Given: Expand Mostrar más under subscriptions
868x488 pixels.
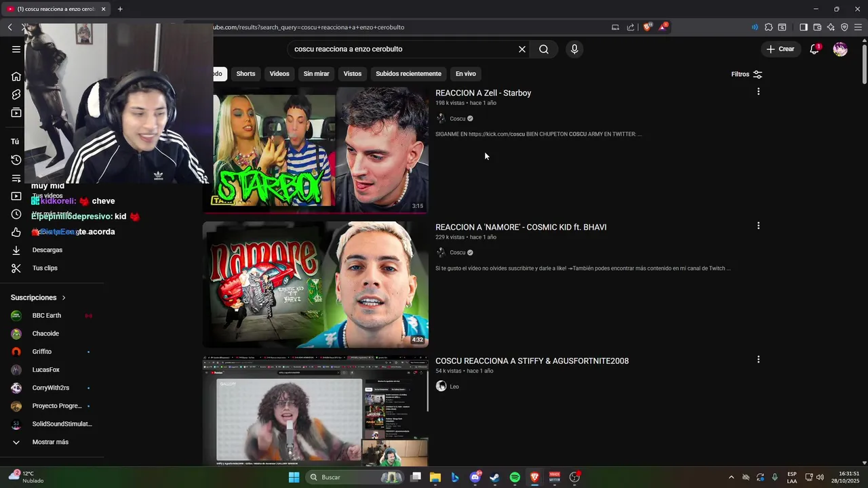Looking at the screenshot, I should 50,442.
